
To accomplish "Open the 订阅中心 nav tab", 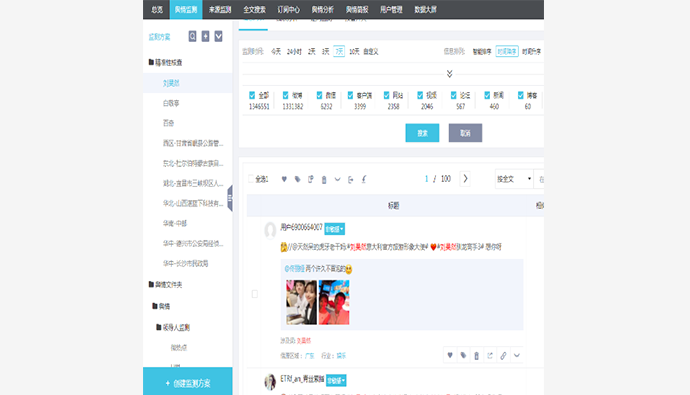I will [288, 10].
